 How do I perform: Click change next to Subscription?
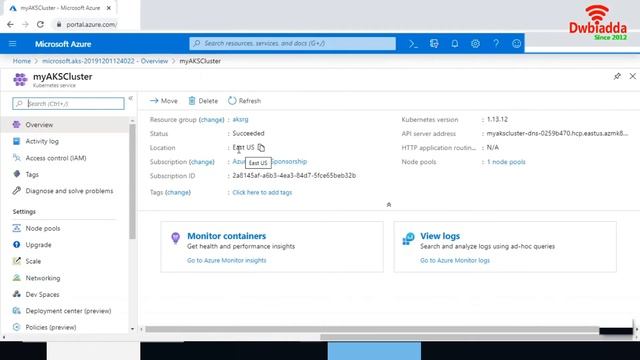tap(202, 162)
